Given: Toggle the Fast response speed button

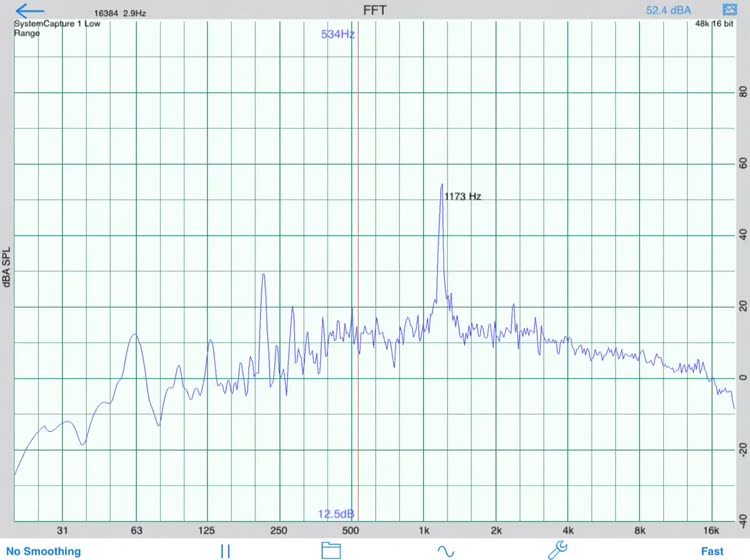Looking at the screenshot, I should pos(712,551).
